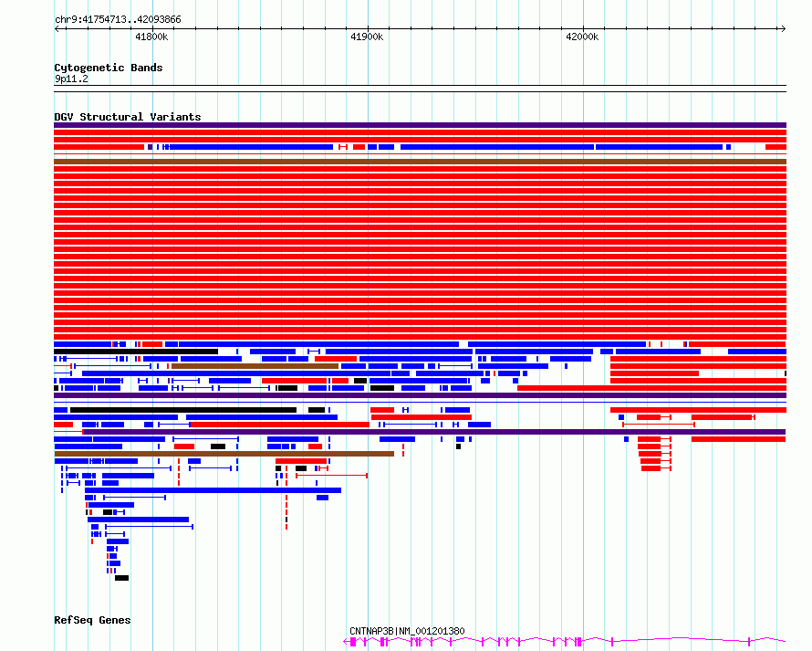Select the topmost purple variant bar under DGV title

[x=420, y=125]
